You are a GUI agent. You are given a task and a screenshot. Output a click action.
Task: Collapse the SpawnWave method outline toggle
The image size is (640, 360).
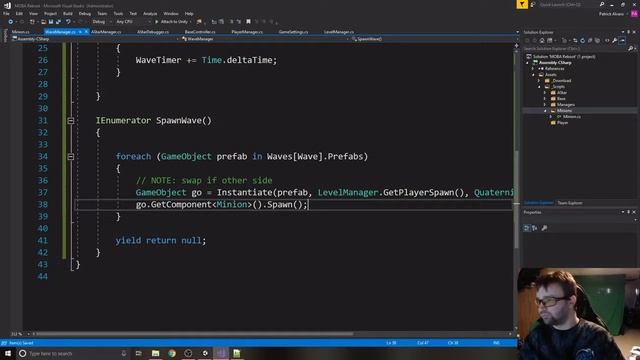(71, 121)
